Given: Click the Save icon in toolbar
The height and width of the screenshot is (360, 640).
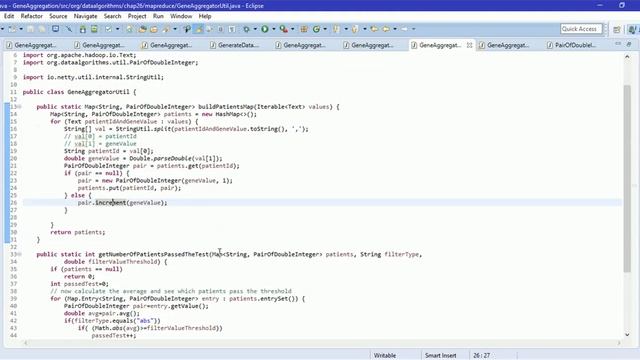Looking at the screenshot, I should [31, 29].
